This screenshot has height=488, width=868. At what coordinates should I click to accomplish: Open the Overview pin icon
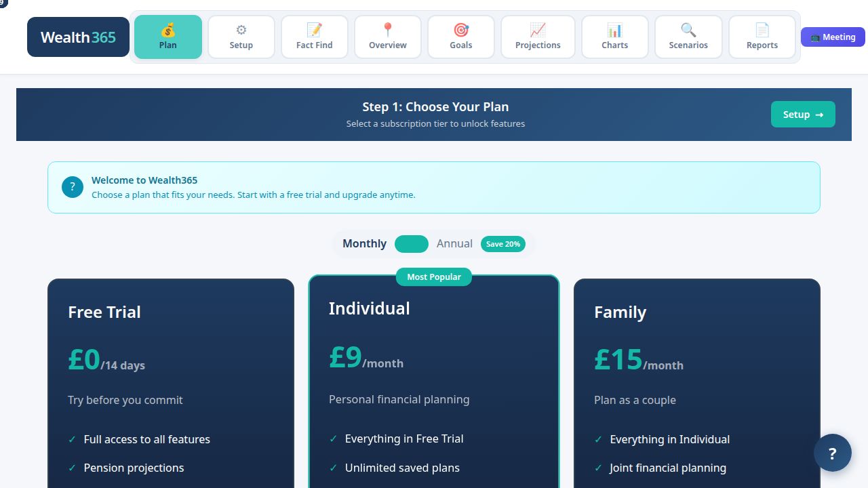[x=387, y=30]
